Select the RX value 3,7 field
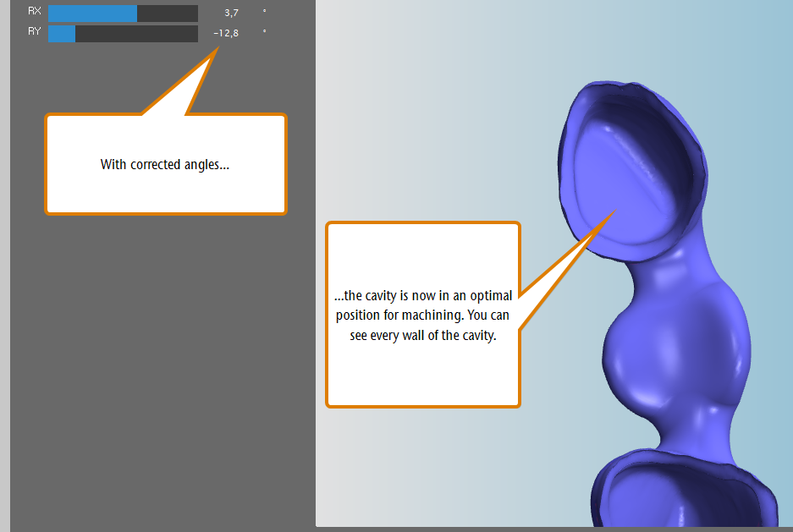 click(231, 14)
